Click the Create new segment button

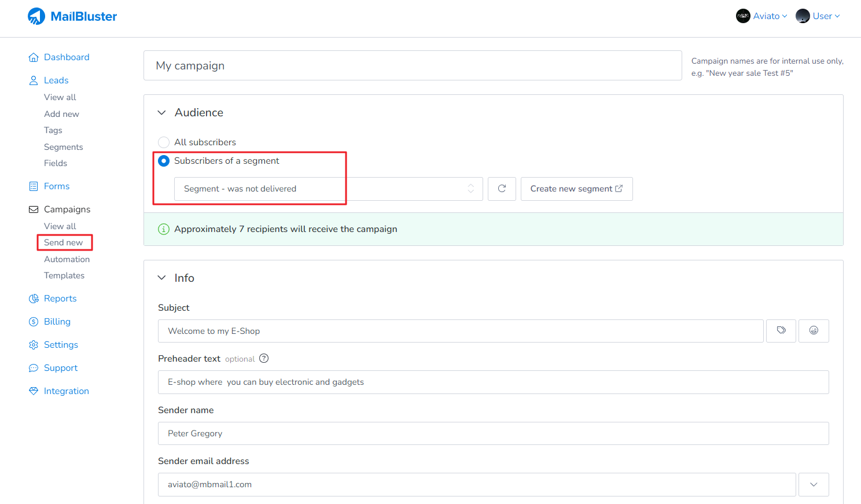click(576, 189)
